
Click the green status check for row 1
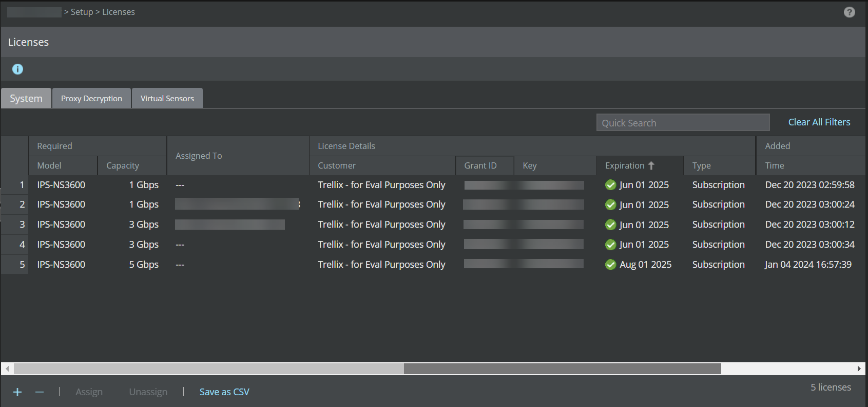pyautogui.click(x=610, y=185)
